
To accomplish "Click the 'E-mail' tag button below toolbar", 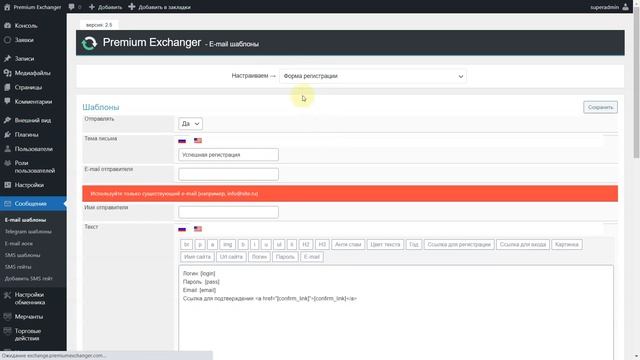I will point(312,257).
